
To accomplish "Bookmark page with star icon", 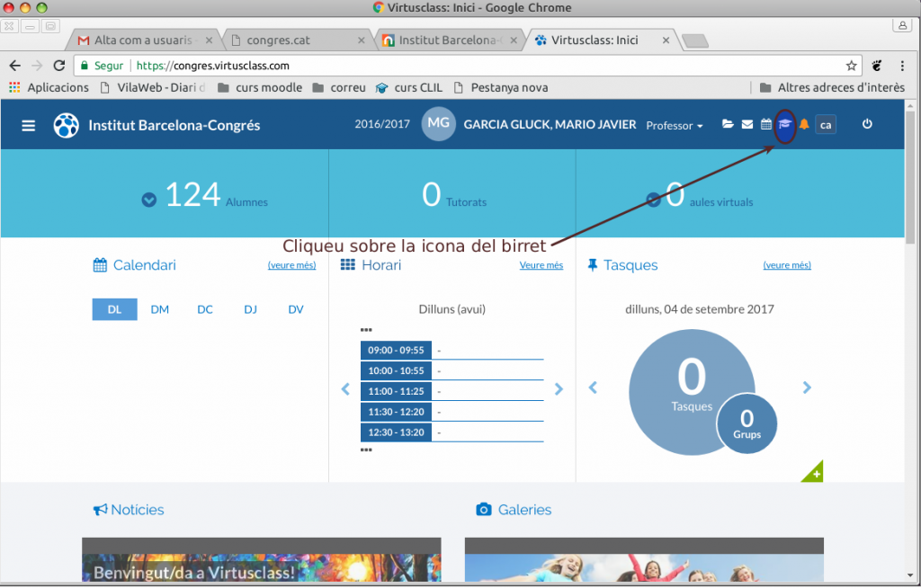I will click(851, 66).
